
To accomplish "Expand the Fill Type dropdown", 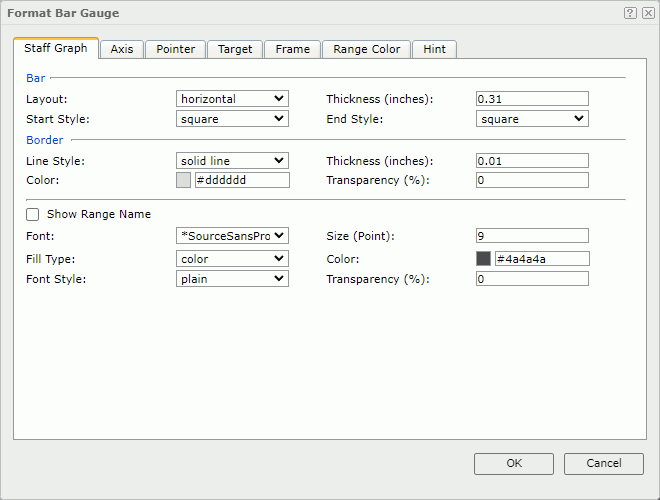I will click(232, 258).
